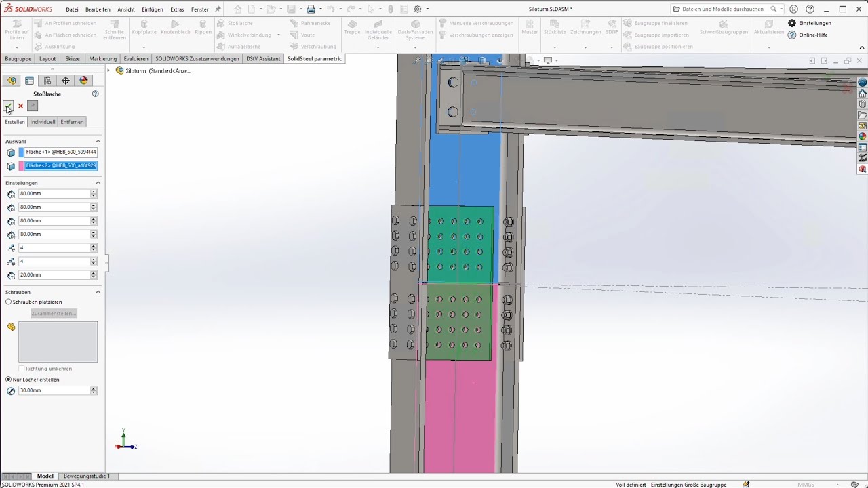Open Print dropdown arrow in toolbar
The height and width of the screenshot is (488, 868).
tap(320, 9)
